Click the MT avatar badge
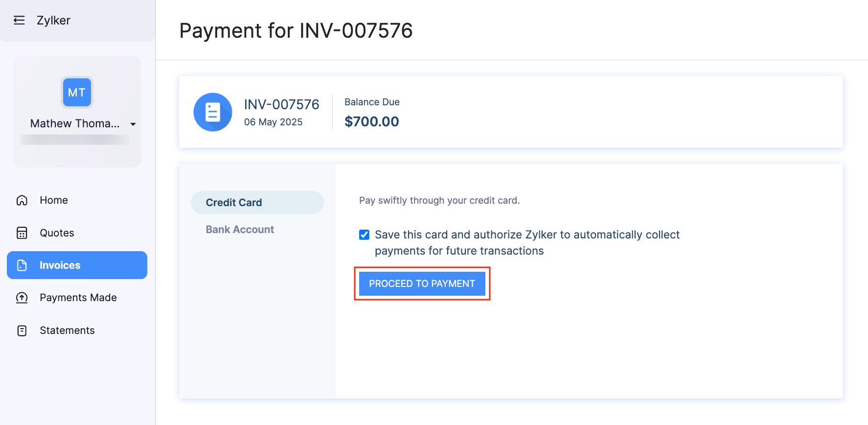 coord(76,92)
